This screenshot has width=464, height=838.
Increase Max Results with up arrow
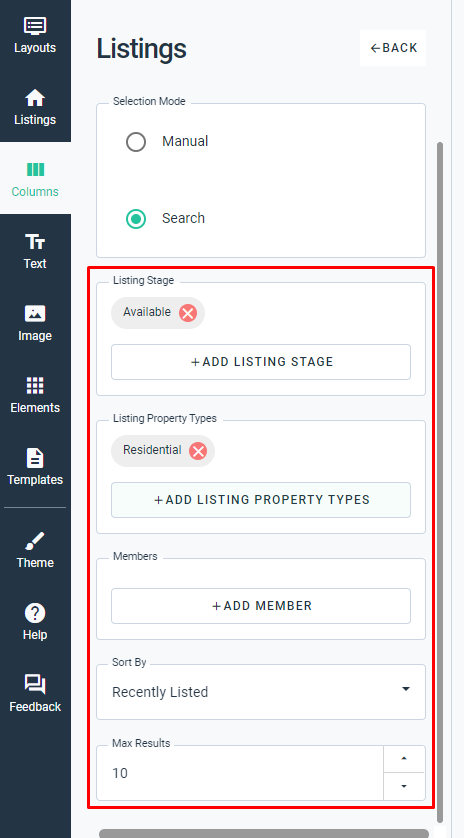pos(404,759)
